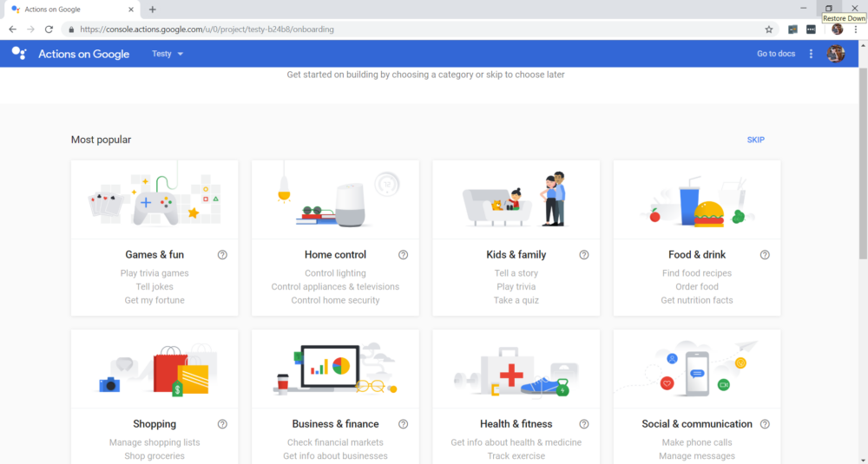The image size is (868, 464).
Task: Click the Actions on Google assistant logo
Action: (19, 53)
